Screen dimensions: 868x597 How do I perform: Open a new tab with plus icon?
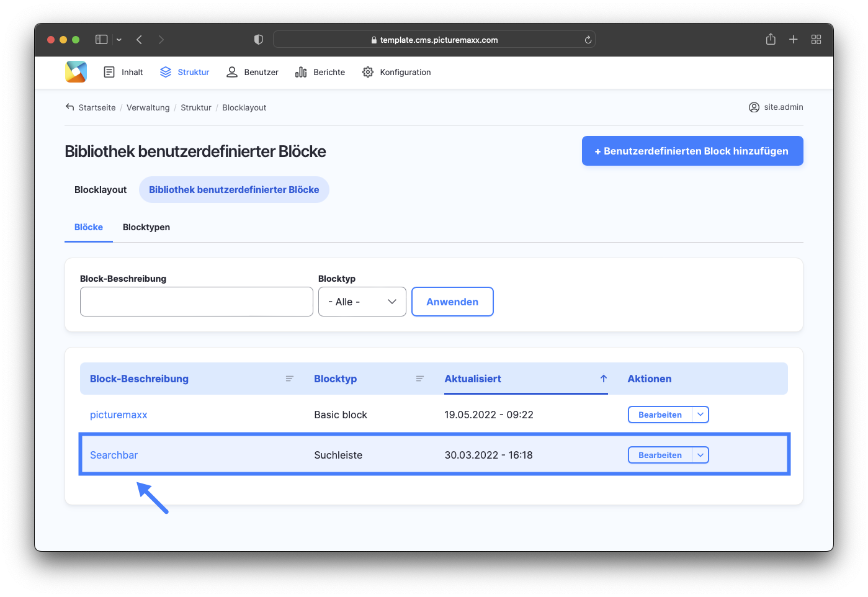coord(794,40)
